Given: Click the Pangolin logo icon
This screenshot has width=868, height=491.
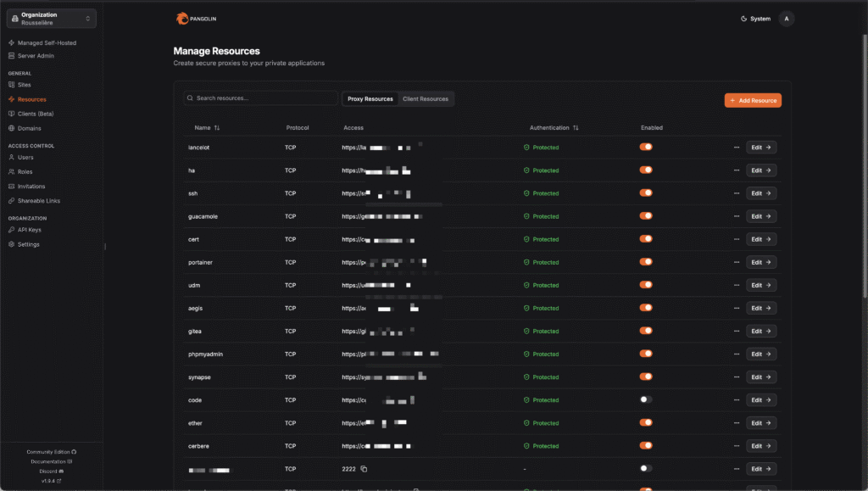Looking at the screenshot, I should pos(184,19).
